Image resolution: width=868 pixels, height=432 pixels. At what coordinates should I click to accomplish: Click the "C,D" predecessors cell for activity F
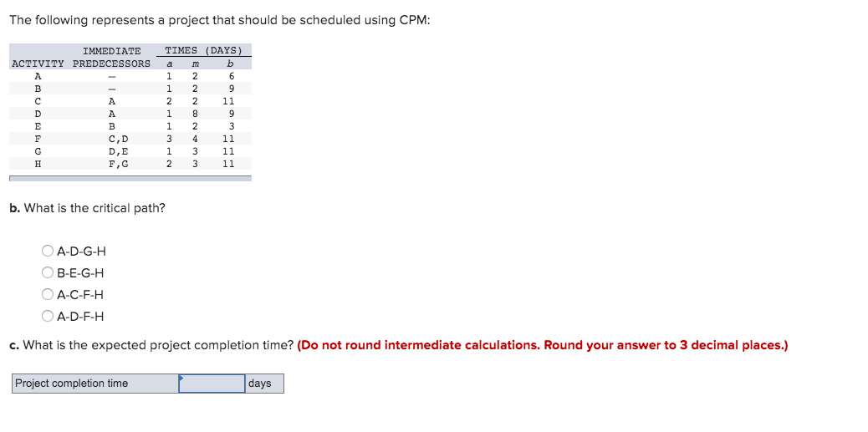point(119,139)
